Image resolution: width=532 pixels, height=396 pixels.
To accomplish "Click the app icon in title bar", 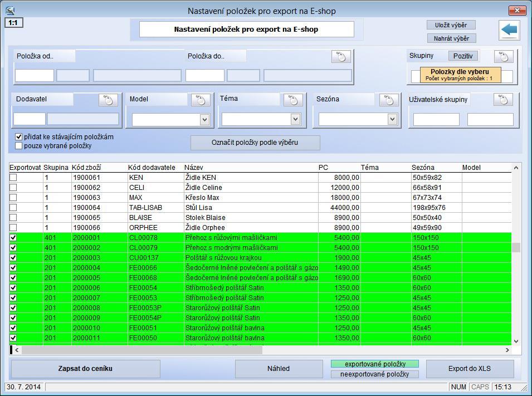I will 10,11.
